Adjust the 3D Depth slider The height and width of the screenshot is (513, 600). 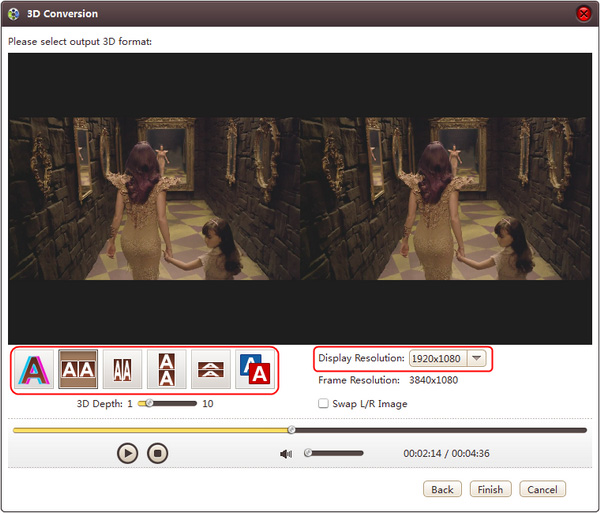[167, 403]
